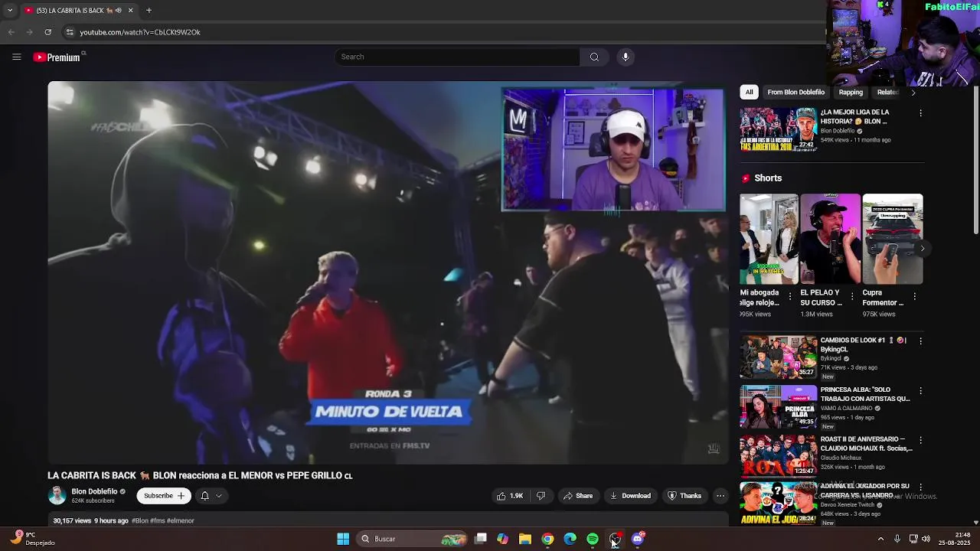The image size is (980, 551).
Task: Show next Shorts with arrow
Action: point(923,248)
